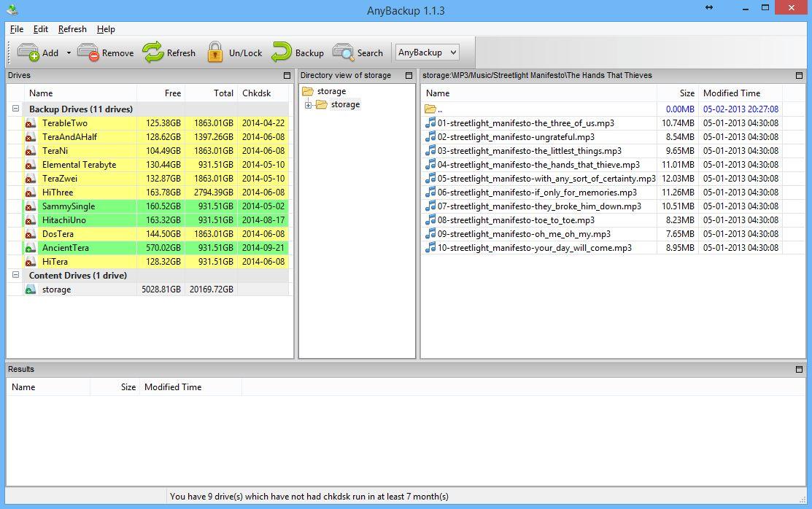Click the Remove drive icon
This screenshot has width=812, height=509.
pos(88,53)
